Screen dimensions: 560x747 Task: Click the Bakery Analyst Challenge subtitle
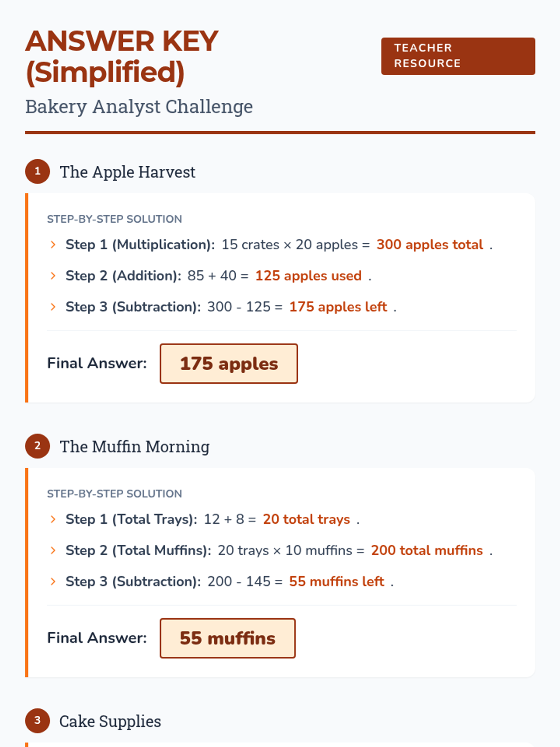pyautogui.click(x=139, y=106)
